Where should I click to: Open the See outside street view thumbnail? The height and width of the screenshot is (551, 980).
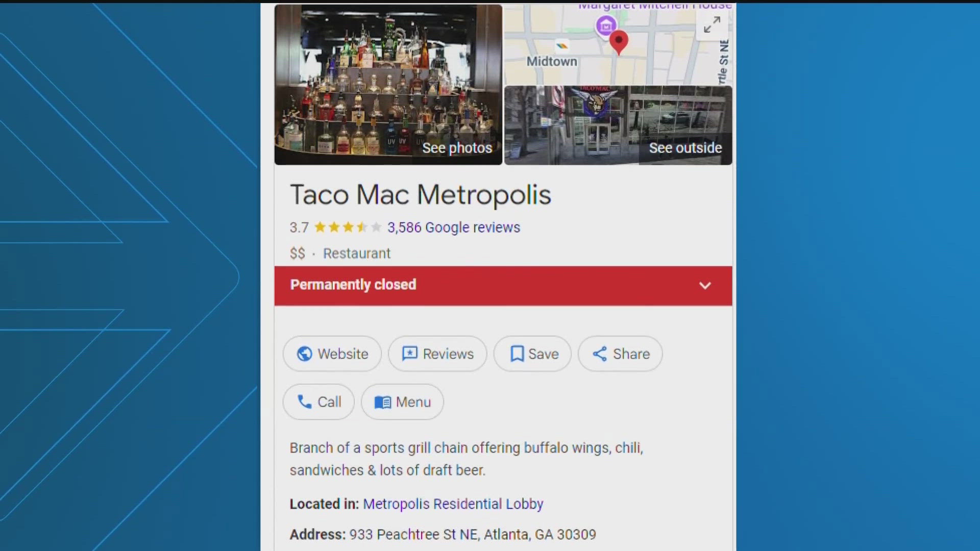(x=618, y=126)
